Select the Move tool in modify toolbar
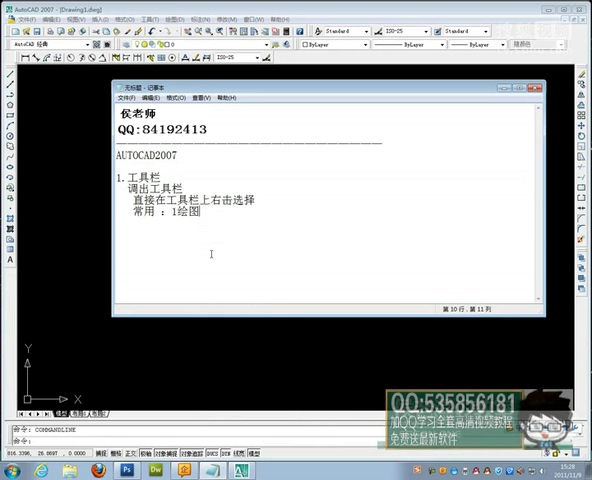The width and height of the screenshot is (592, 480). click(581, 125)
